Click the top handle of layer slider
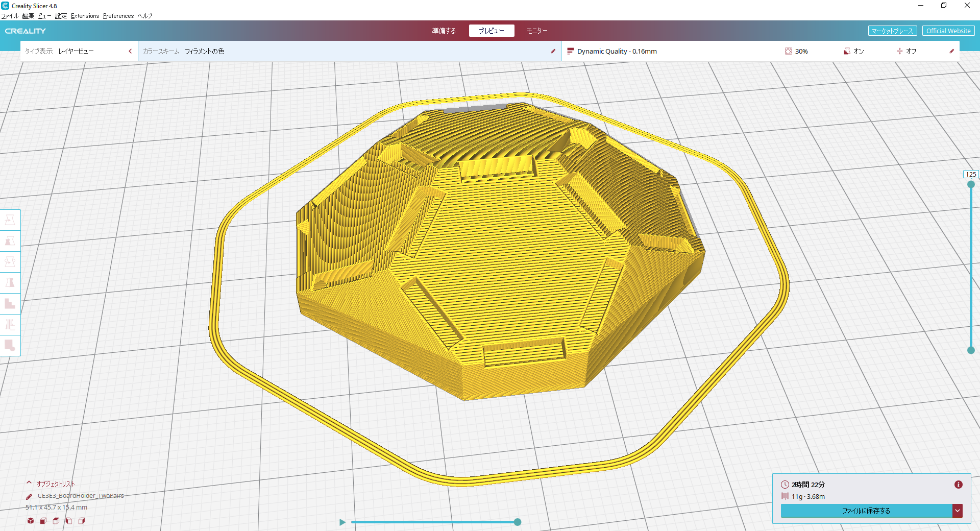The height and width of the screenshot is (531, 980). pos(971,184)
